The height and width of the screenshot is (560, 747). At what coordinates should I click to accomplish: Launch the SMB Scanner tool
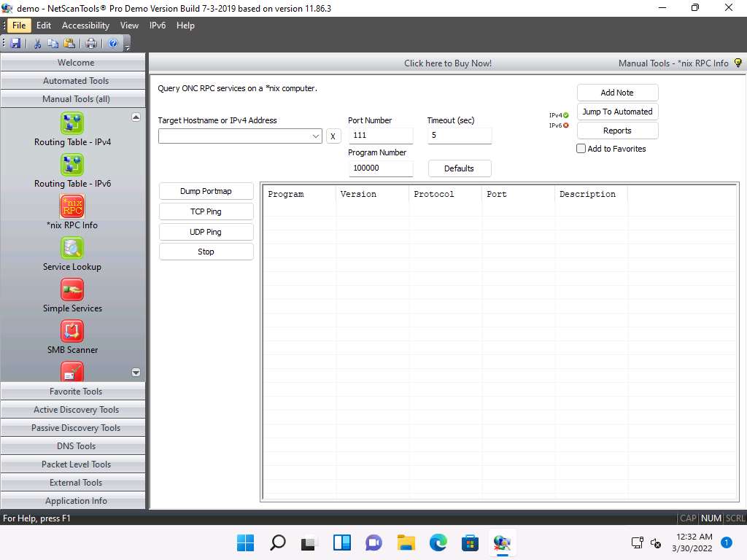coord(72,331)
